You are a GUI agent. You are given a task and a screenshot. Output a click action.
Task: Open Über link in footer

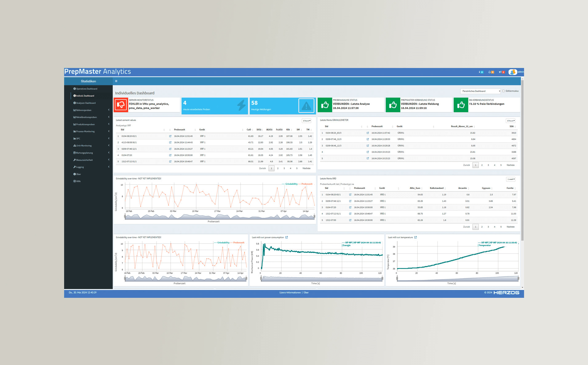tap(306, 293)
